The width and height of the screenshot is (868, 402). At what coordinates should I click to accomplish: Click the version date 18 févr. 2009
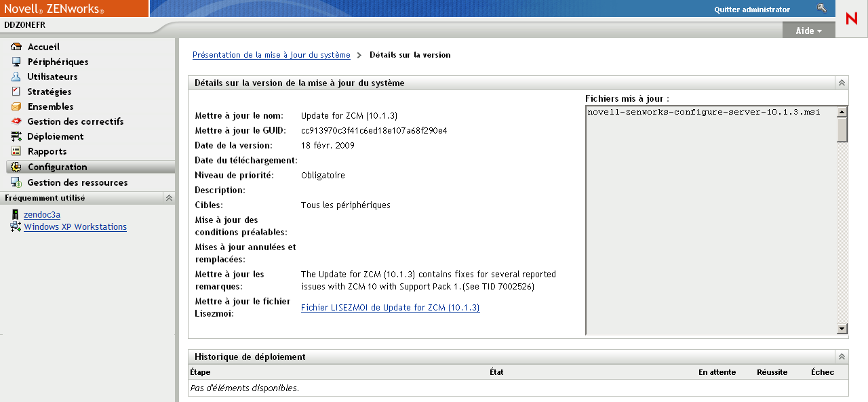(328, 146)
